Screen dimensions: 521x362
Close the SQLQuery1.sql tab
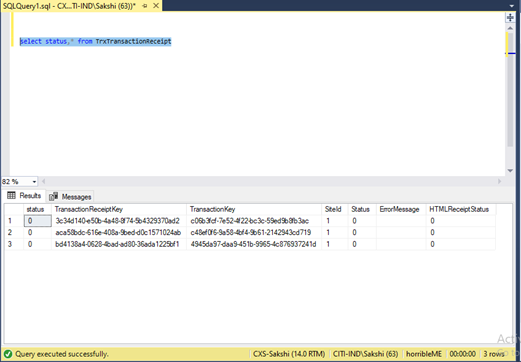click(156, 6)
